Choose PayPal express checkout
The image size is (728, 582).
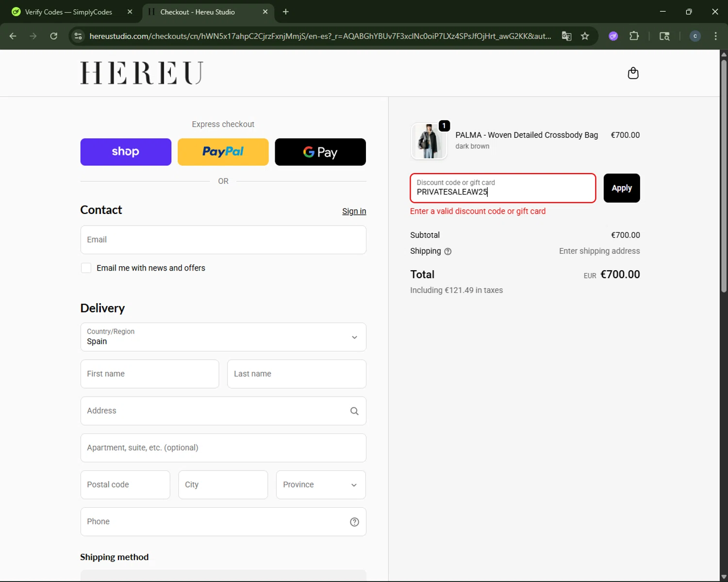coord(223,152)
